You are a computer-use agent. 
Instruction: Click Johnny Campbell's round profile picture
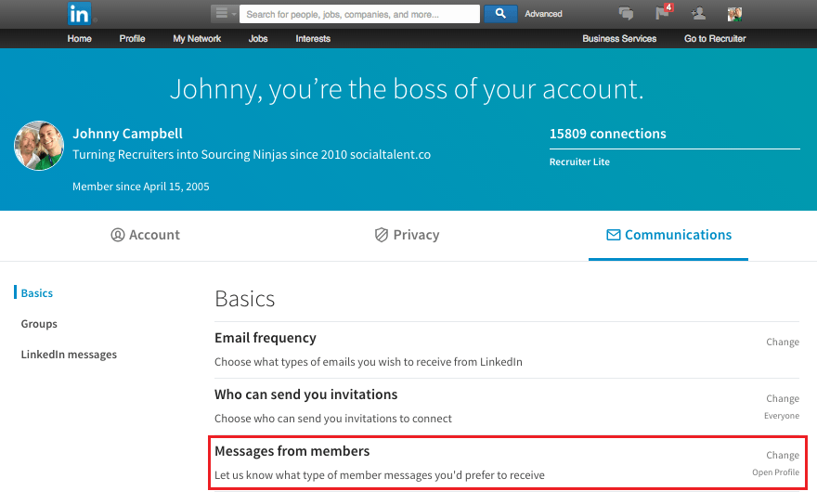tap(39, 146)
